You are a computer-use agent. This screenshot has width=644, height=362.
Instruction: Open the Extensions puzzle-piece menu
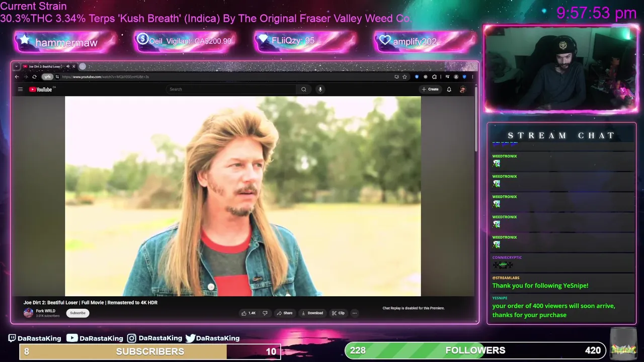click(x=434, y=77)
